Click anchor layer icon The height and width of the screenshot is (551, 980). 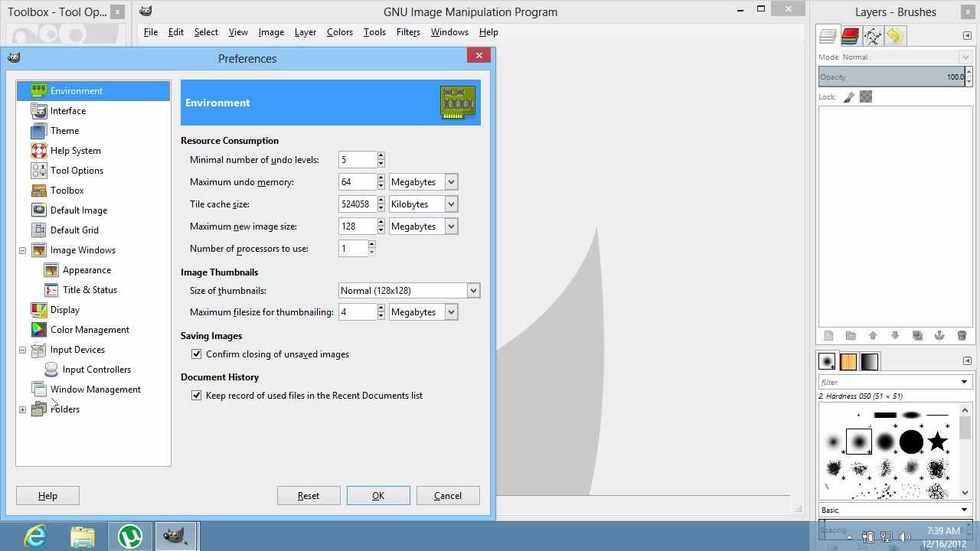tap(939, 336)
